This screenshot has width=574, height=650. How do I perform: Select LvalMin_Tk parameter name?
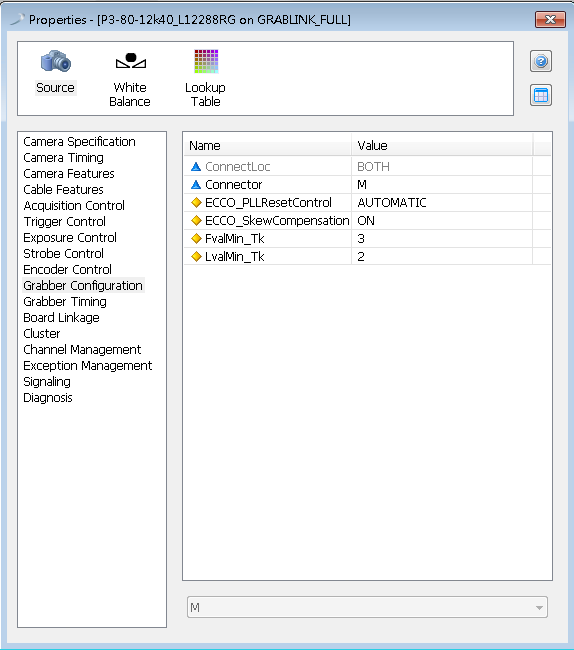(235, 257)
